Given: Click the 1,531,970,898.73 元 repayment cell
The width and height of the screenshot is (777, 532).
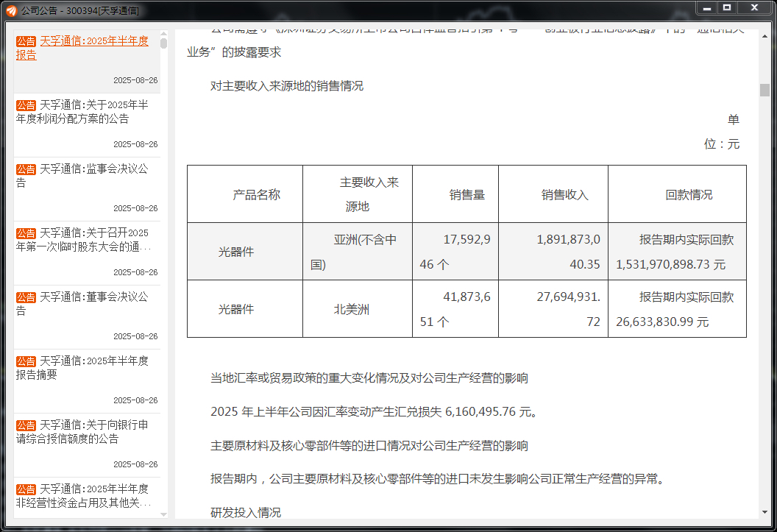Looking at the screenshot, I should [x=677, y=252].
